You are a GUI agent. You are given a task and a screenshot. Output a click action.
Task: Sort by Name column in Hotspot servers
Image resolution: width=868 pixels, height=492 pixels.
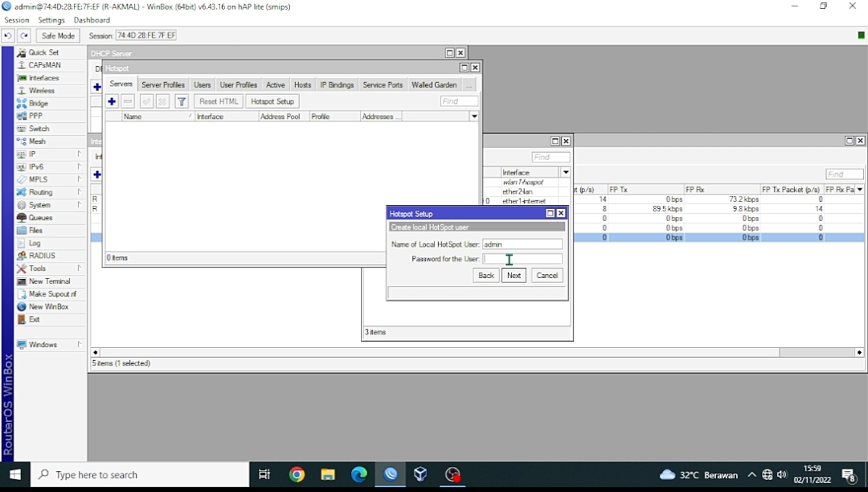158,117
